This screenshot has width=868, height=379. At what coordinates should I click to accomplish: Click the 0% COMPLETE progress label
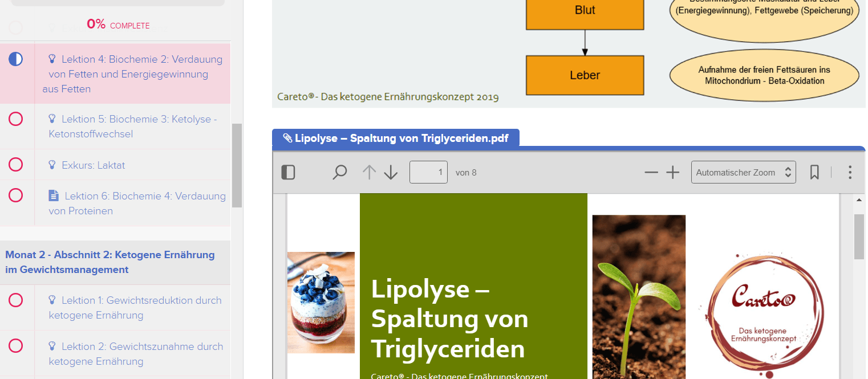118,25
